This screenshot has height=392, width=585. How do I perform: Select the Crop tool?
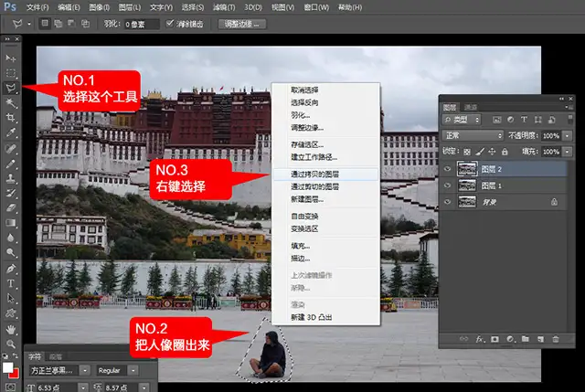[10, 118]
